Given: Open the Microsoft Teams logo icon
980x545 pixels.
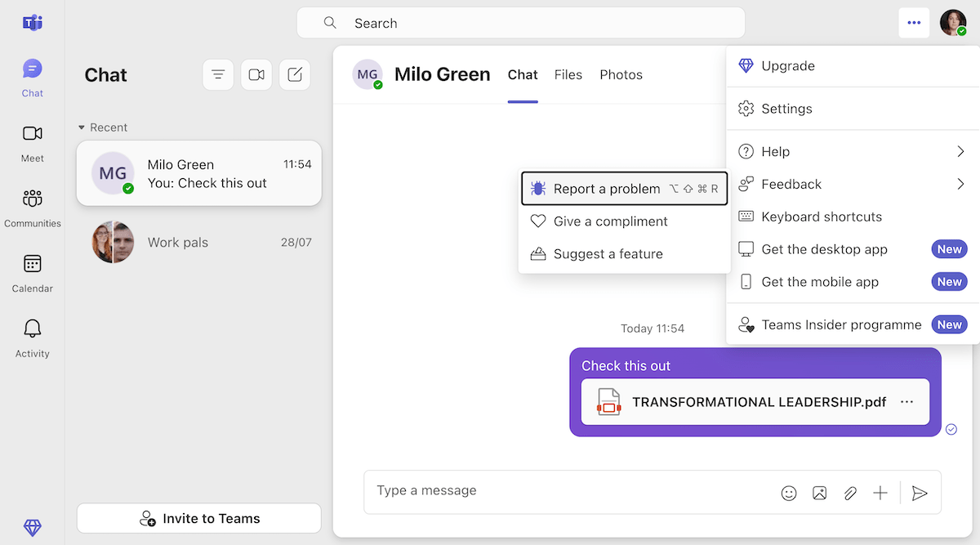Looking at the screenshot, I should [x=33, y=23].
